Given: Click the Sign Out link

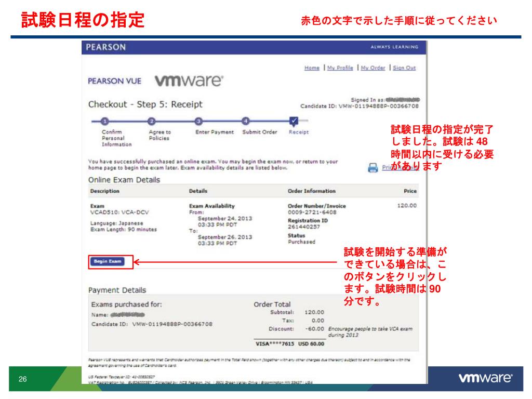Looking at the screenshot, I should [x=404, y=68].
